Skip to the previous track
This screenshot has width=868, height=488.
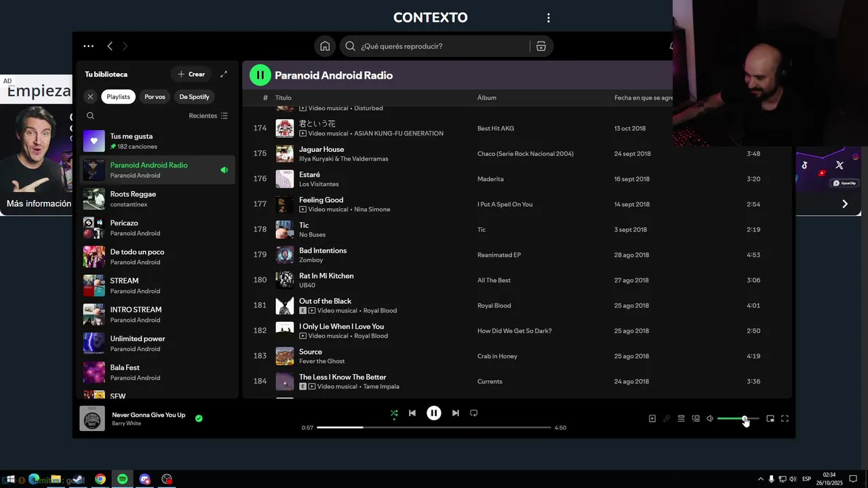412,413
